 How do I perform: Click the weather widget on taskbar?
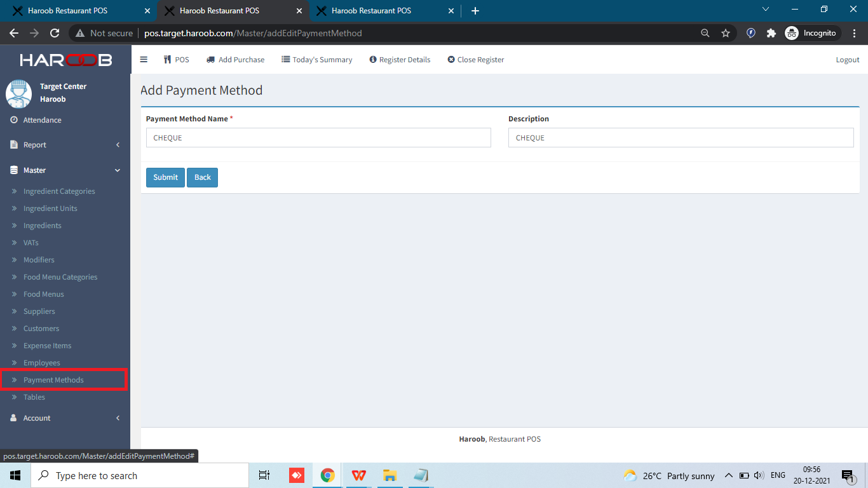[669, 475]
